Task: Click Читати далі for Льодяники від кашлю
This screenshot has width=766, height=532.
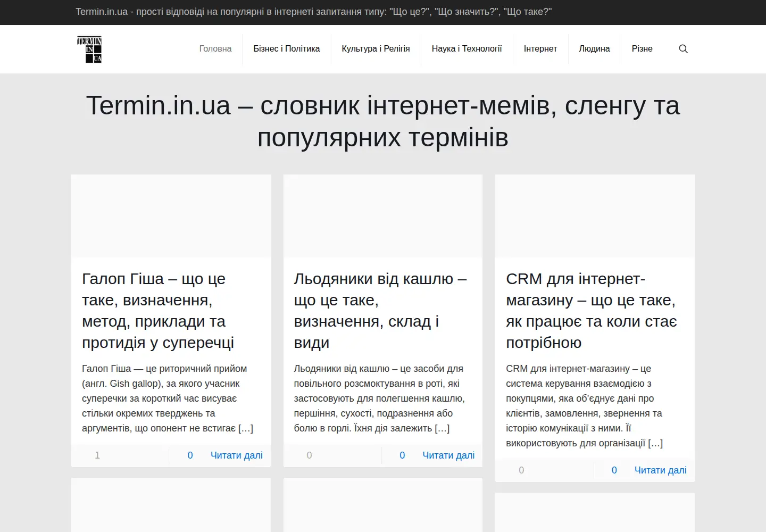Action: [x=448, y=455]
